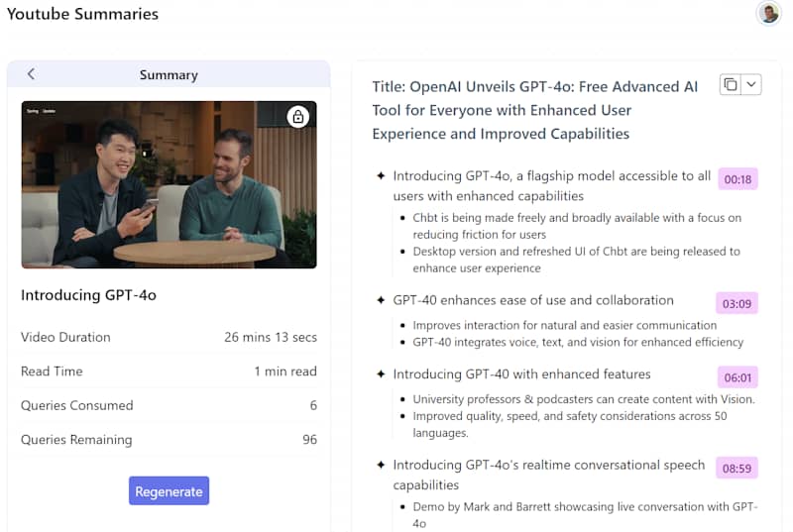Click bullet 'Improves interaction for natural'
This screenshot has height=532, width=793.
[564, 325]
